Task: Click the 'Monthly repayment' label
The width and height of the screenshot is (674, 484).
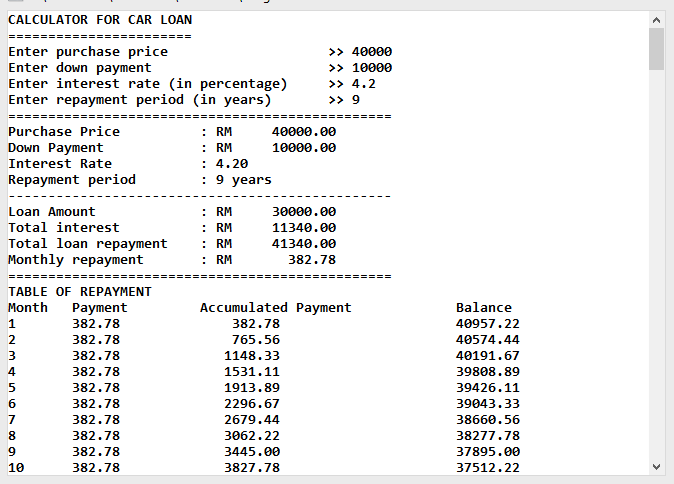Action: 76,260
